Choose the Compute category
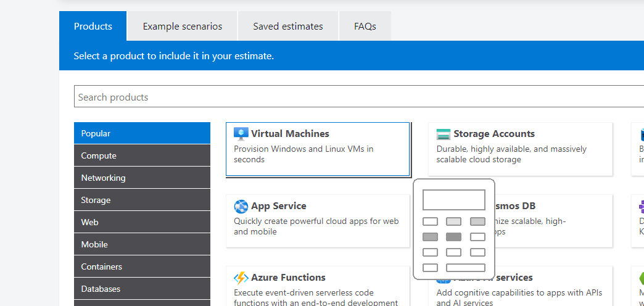This screenshot has height=306, width=644. tap(142, 155)
